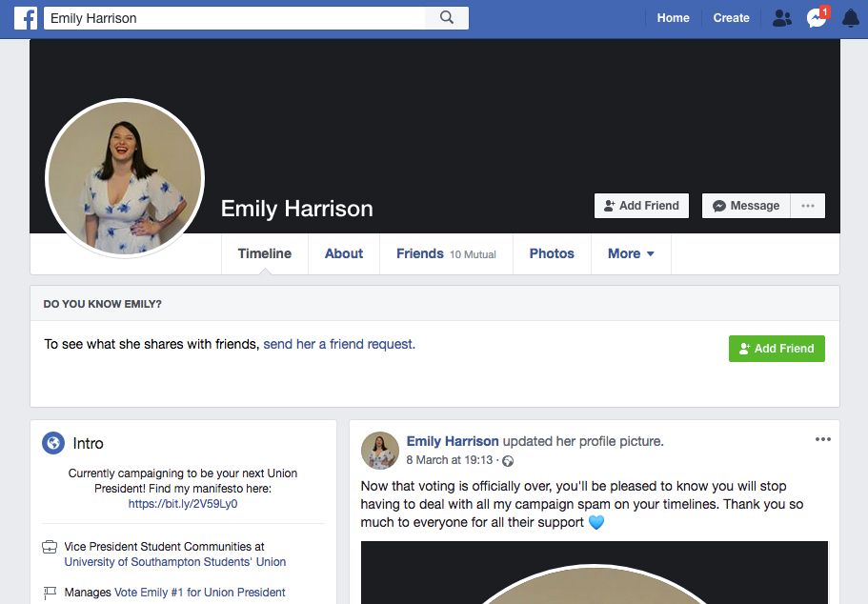Open the bit.ly manifesto link
Image resolution: width=868 pixels, height=604 pixels.
[183, 504]
